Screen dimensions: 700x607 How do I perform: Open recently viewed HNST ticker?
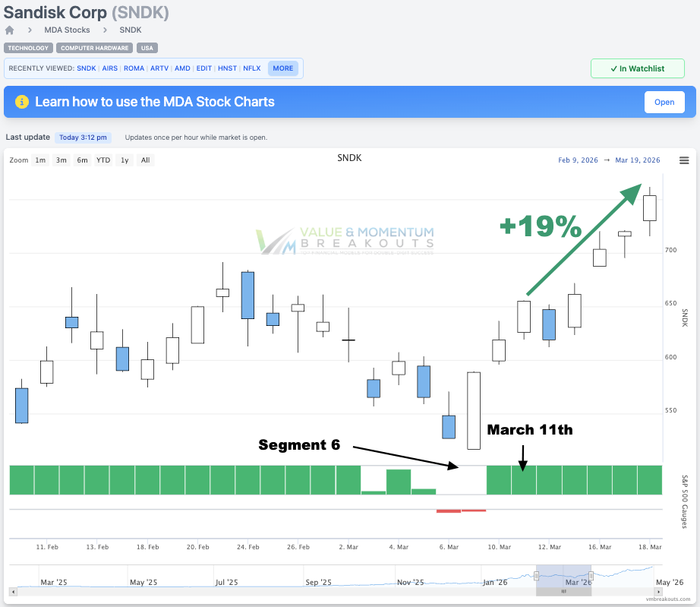227,68
